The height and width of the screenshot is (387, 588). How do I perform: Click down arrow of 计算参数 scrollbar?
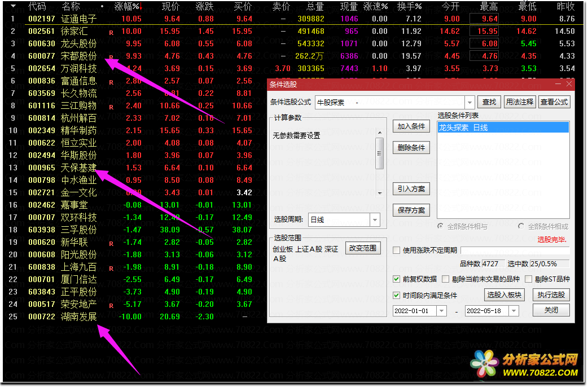pos(380,194)
